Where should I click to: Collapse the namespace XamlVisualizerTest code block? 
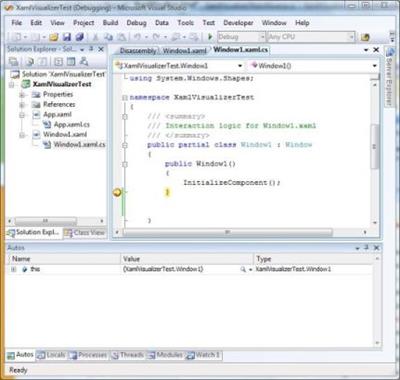click(125, 98)
